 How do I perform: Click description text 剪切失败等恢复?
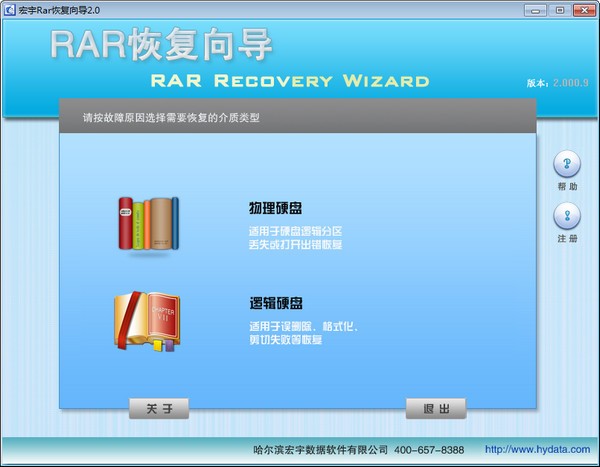(285, 340)
